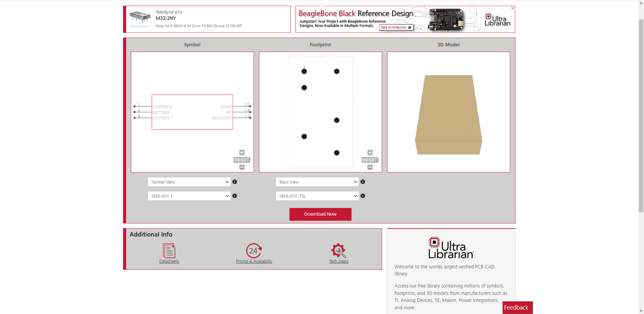Reset the Symbol view

[x=242, y=160]
